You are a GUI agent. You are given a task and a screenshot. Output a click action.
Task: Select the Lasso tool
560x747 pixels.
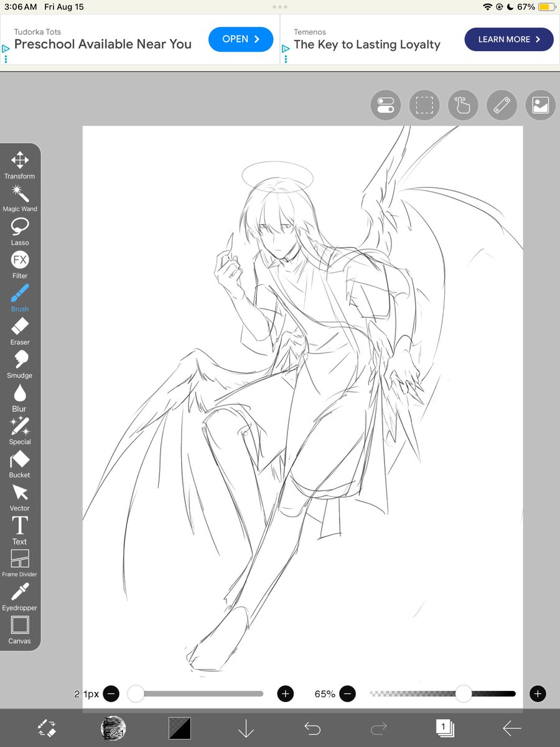click(x=20, y=232)
